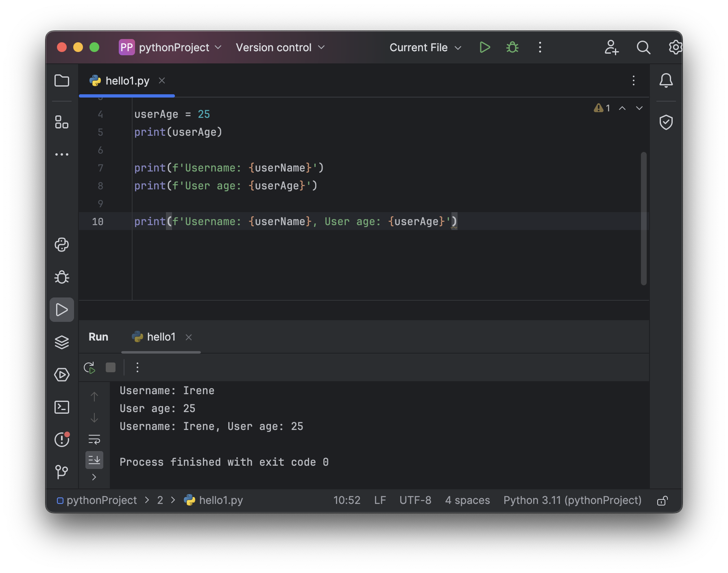This screenshot has height=573, width=728.
Task: Open Python 3.11 interpreter selector
Action: pos(572,500)
